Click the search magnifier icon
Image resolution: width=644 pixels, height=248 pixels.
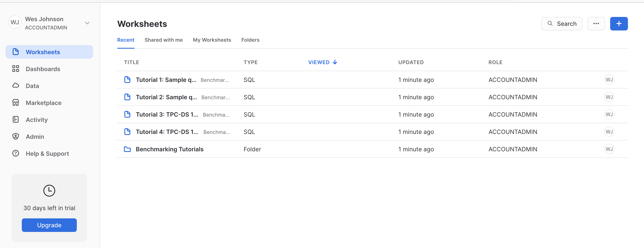click(550, 23)
